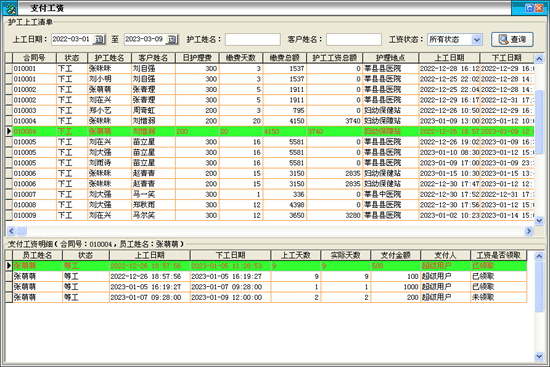Focus the 护工姓名 input field
This screenshot has height=367, width=550.
(253, 39)
